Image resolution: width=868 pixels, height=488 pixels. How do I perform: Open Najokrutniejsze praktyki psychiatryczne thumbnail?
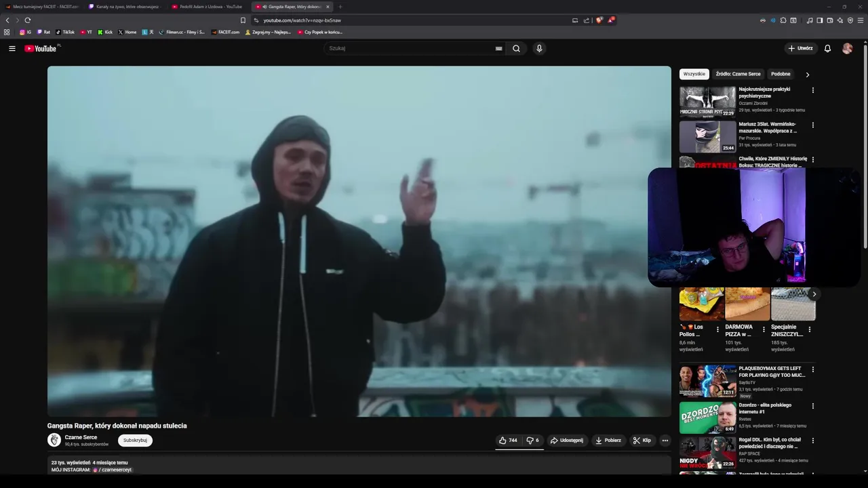[x=707, y=102]
